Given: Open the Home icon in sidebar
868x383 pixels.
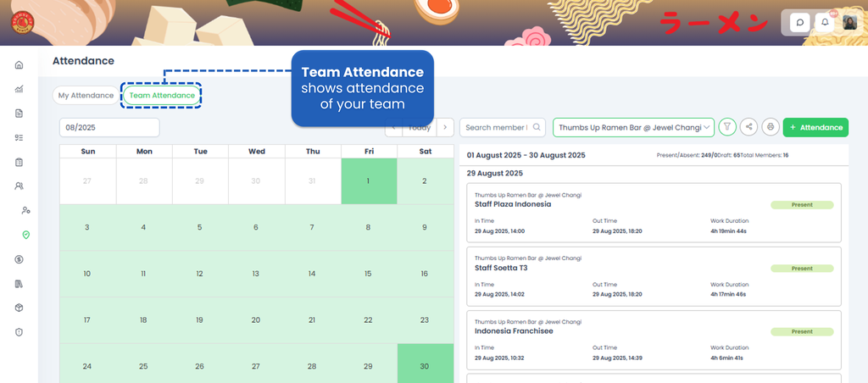Looking at the screenshot, I should point(19,65).
